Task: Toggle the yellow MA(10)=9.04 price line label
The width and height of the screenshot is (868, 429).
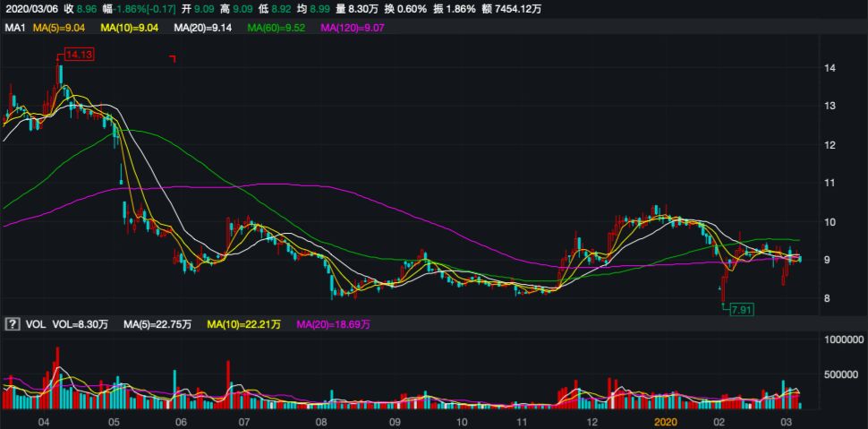Action: (130, 29)
